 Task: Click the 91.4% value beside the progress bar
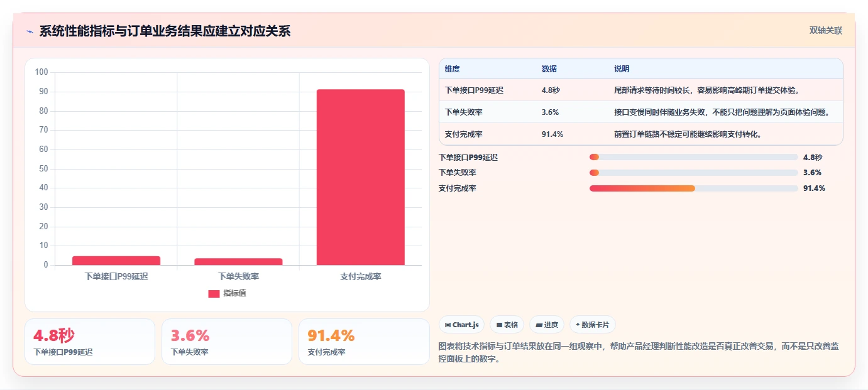click(x=814, y=188)
